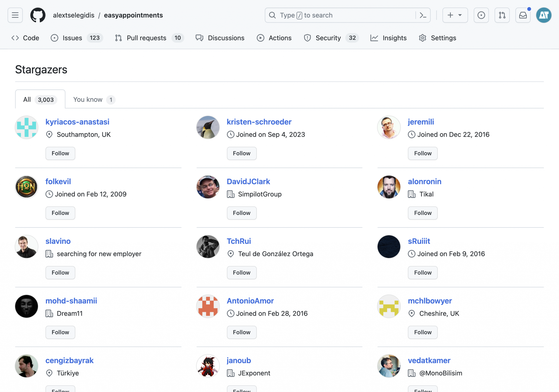Click the Actions play icon in repo navigation

click(x=260, y=38)
